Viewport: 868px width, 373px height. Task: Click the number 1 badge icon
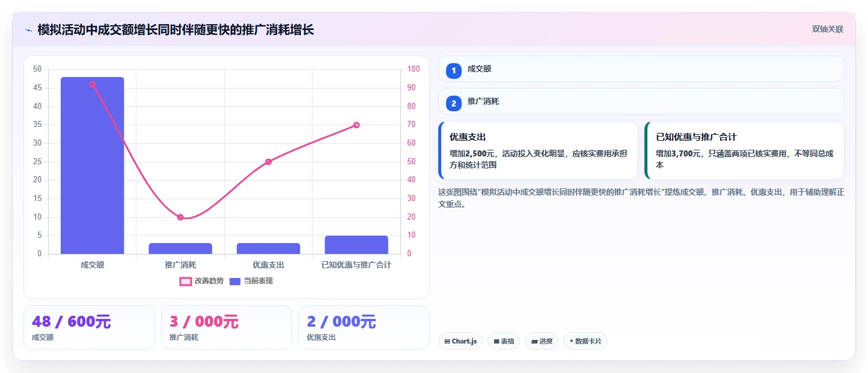(x=454, y=71)
